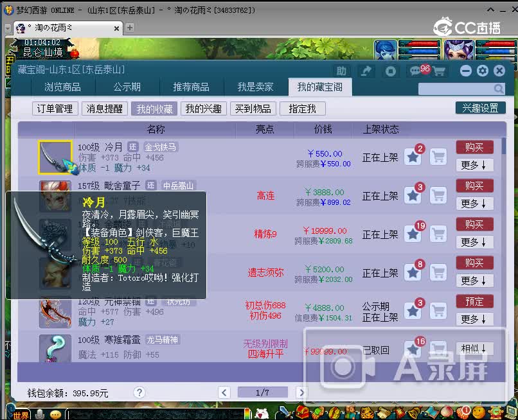
Task: Open 我的兴趣 sub-tab
Action: pyautogui.click(x=204, y=109)
